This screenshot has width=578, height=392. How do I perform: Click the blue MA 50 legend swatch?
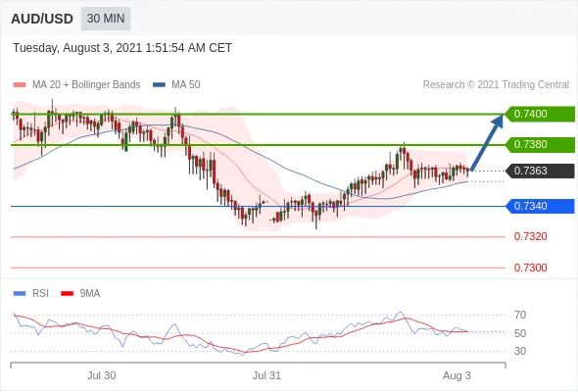[159, 85]
